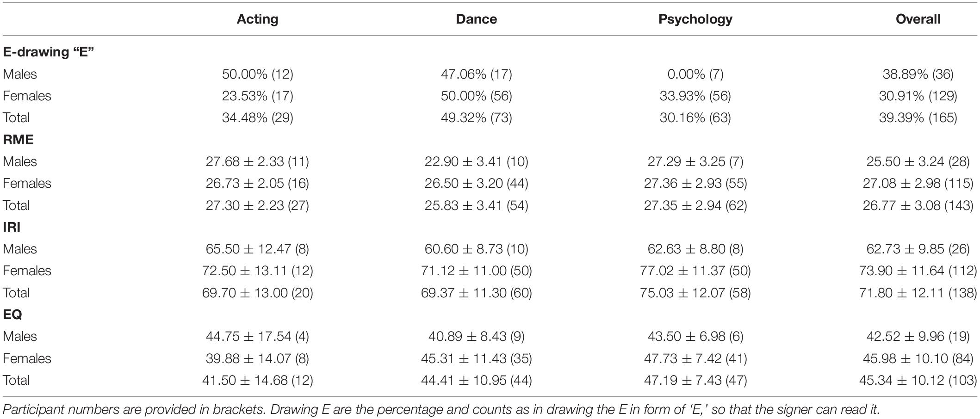Select the 69.37 ± 11.30 (60) Dance IRI cell

pos(476,293)
